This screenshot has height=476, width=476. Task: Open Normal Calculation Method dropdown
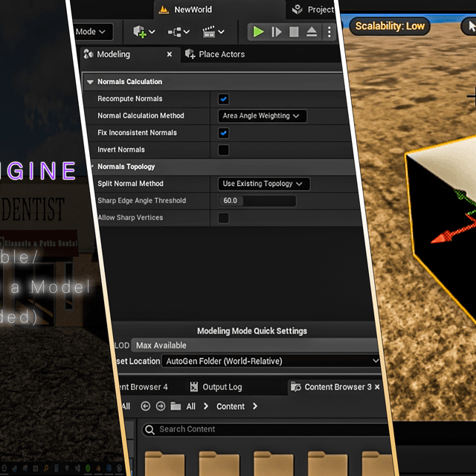pos(263,116)
